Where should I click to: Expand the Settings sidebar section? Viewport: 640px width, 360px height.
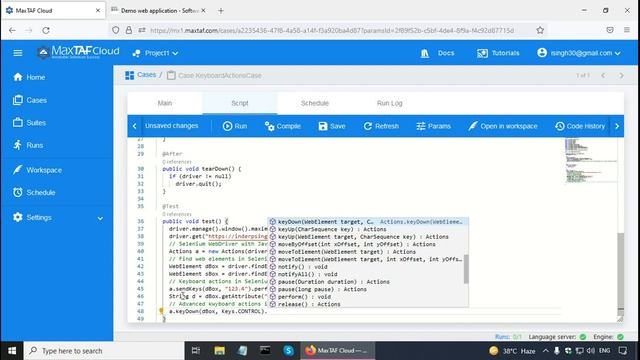[100, 218]
